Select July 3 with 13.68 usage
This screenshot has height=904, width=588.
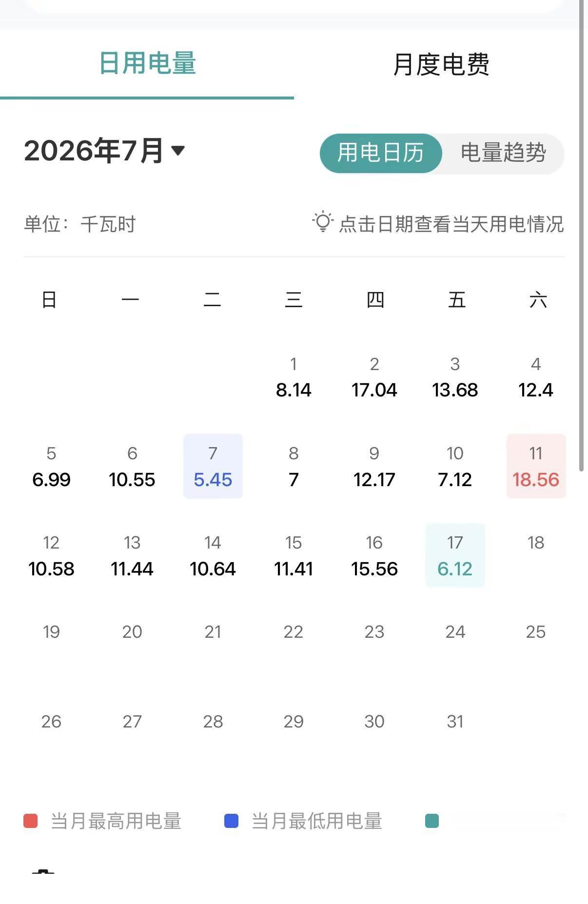click(x=455, y=377)
